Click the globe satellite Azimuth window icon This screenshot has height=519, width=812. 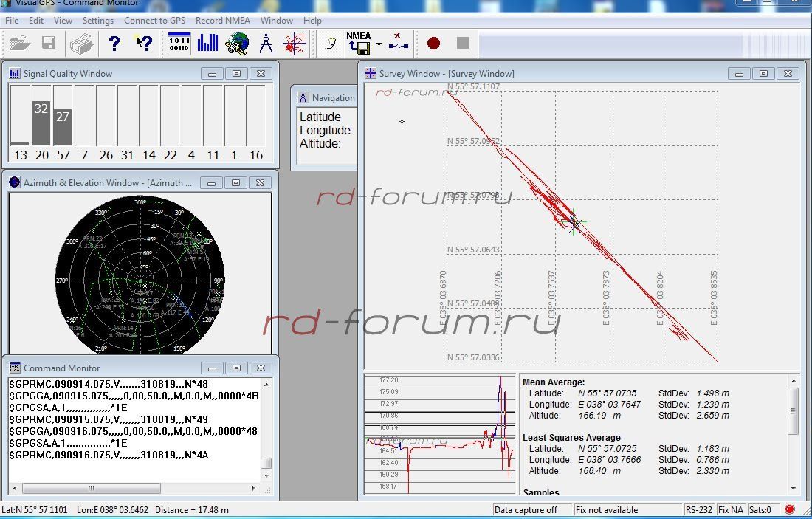[237, 44]
